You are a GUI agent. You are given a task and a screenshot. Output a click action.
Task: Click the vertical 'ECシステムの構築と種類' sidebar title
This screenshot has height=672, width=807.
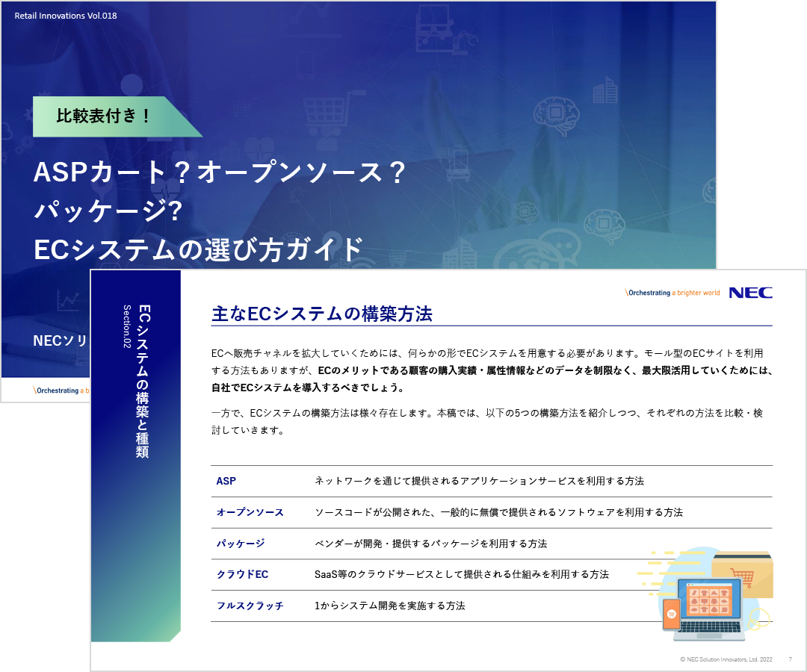(x=143, y=381)
